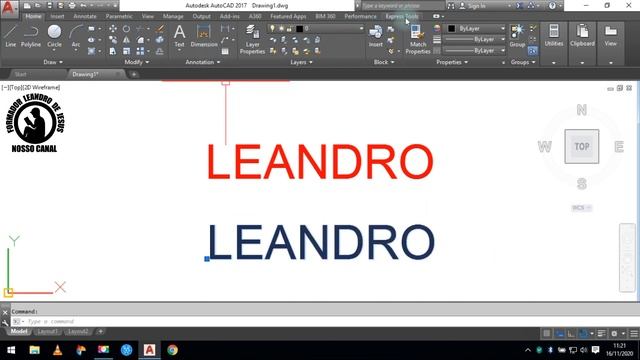This screenshot has width=640, height=360.
Task: Open the WCS dropdown under ViewCube
Action: click(x=582, y=208)
